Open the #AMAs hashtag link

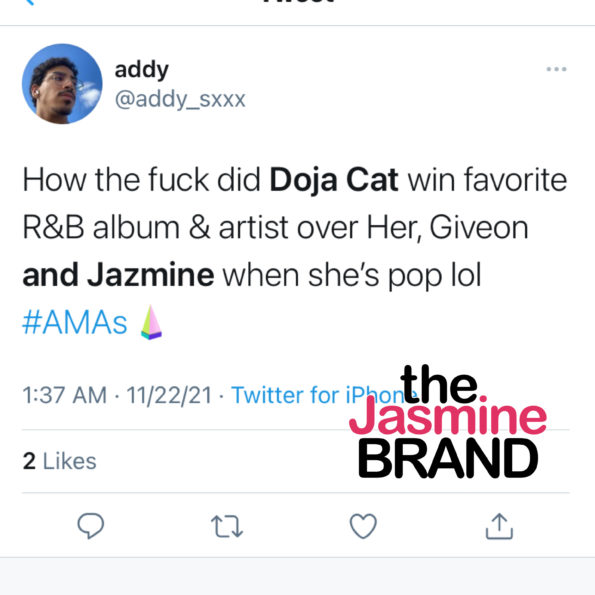pos(75,323)
